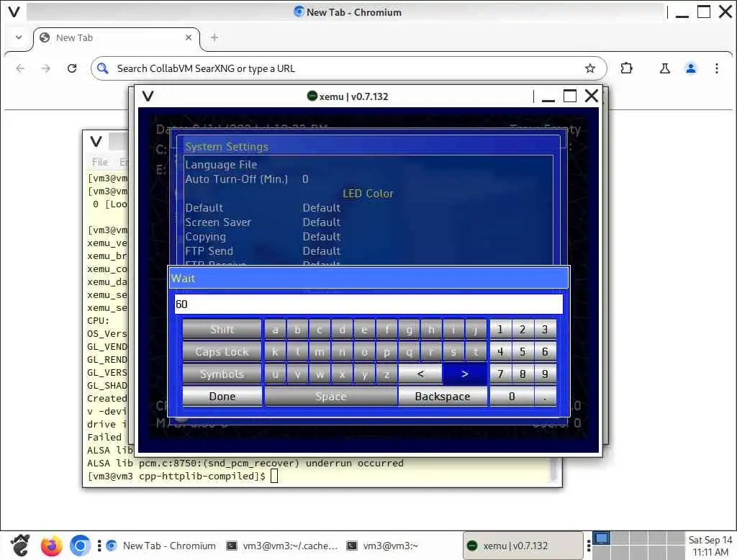Select the Copying LED color row
Viewport: 737px width, 560px height.
(x=368, y=237)
